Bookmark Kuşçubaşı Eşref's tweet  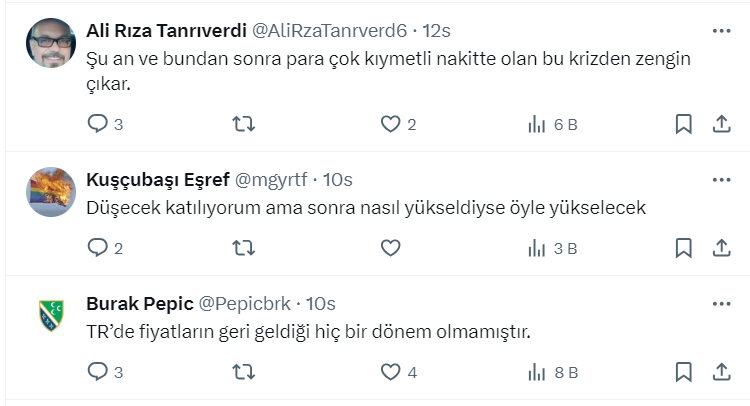point(683,248)
